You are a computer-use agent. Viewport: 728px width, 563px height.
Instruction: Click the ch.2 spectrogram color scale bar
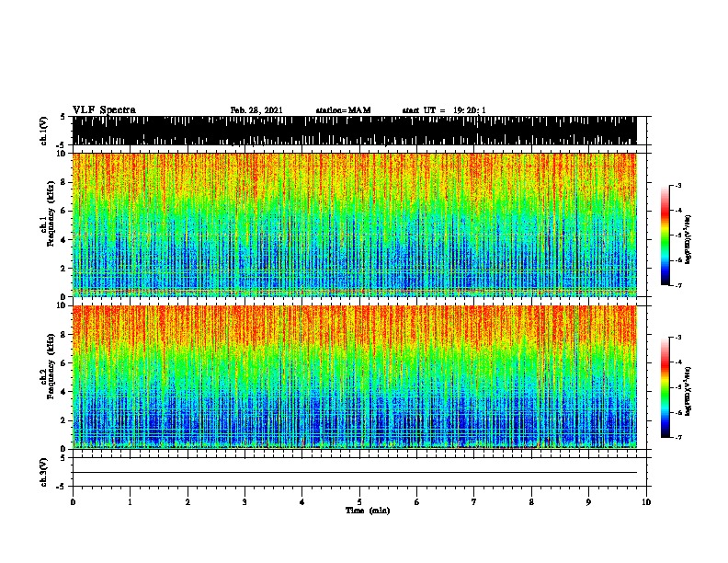(665, 387)
